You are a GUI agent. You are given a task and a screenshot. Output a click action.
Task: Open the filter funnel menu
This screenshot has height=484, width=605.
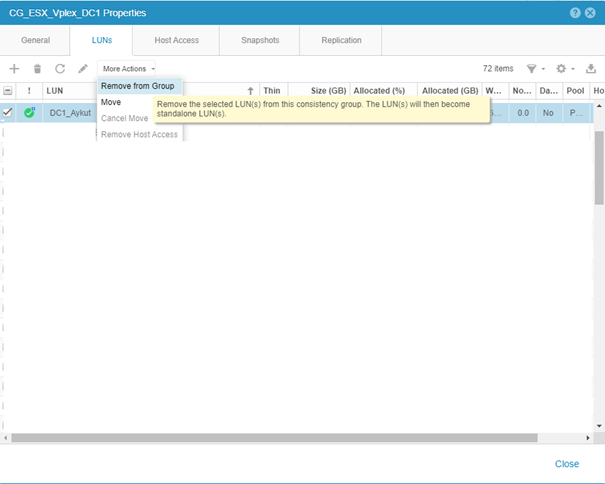[536, 69]
